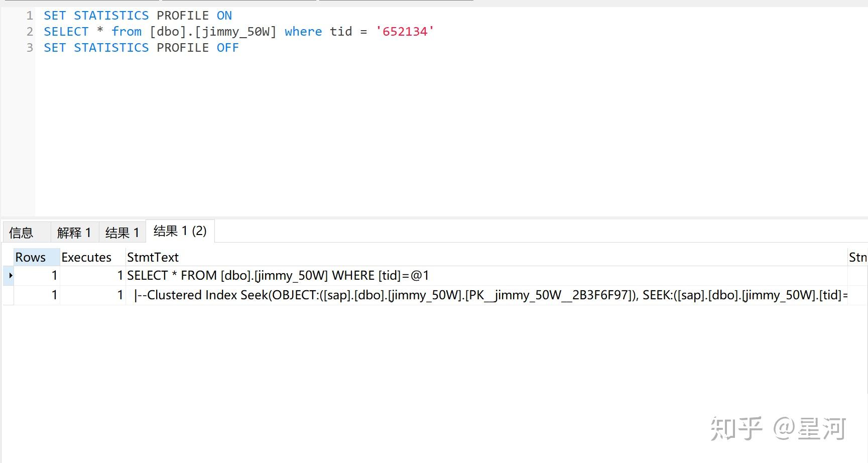The image size is (868, 463).
Task: Click Executes value in the SELECT statement row
Action: pos(92,275)
